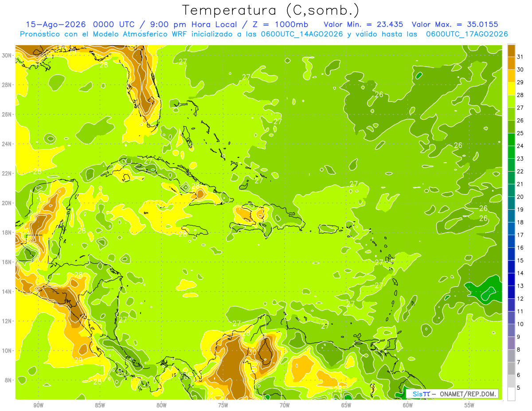Click the 90W longitude axis label
Viewport: 532px width, 411px height.
pyautogui.click(x=38, y=405)
